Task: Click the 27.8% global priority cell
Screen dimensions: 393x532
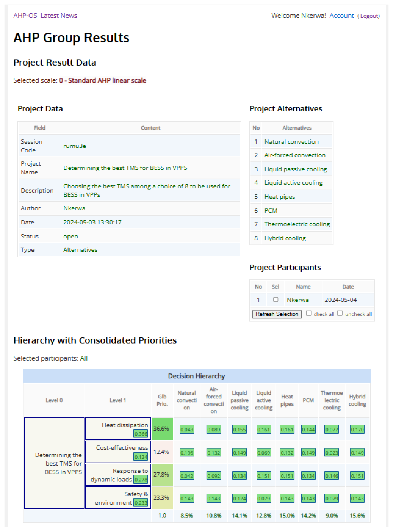Action: point(162,474)
